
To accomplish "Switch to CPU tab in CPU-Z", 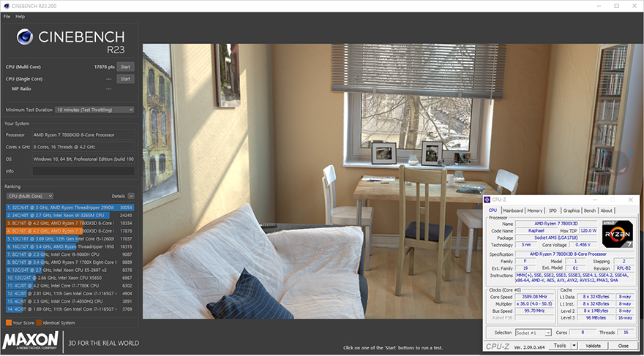I will pos(493,211).
